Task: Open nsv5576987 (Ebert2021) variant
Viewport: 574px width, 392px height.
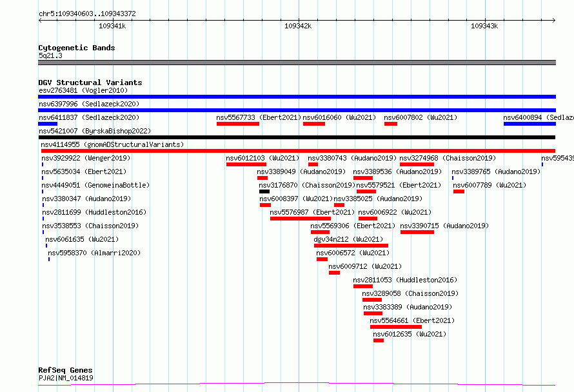Action: pyautogui.click(x=312, y=212)
